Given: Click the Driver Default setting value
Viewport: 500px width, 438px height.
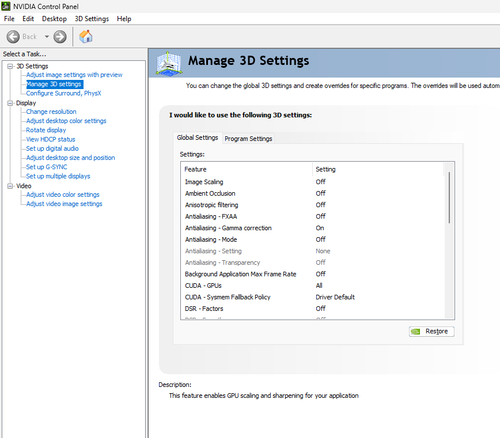Looking at the screenshot, I should coord(335,297).
